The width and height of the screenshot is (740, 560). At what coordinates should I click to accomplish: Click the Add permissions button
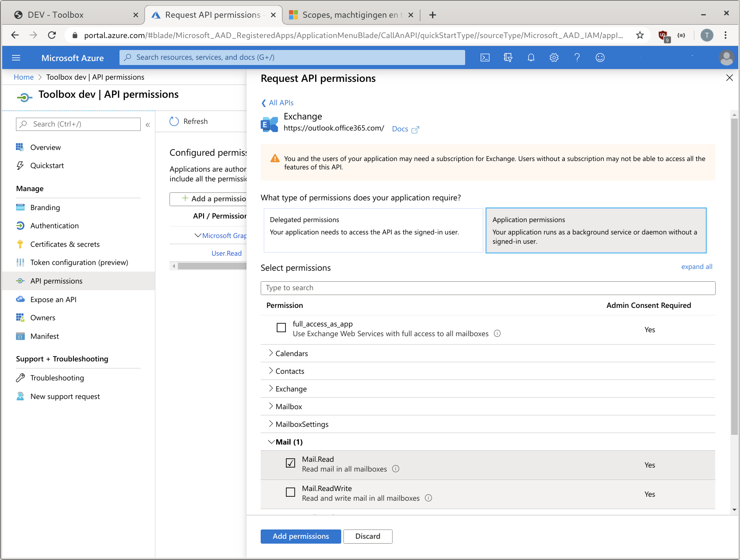[x=301, y=536]
